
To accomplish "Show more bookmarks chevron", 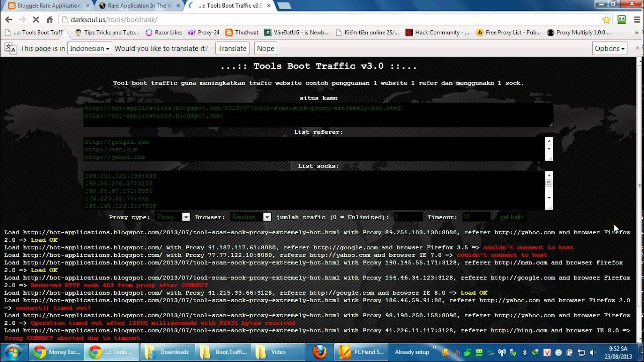I will click(637, 32).
